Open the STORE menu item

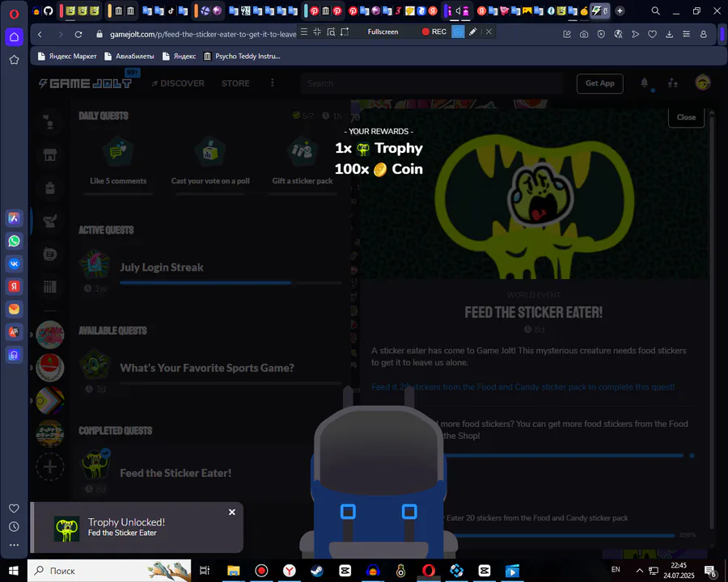(x=235, y=83)
